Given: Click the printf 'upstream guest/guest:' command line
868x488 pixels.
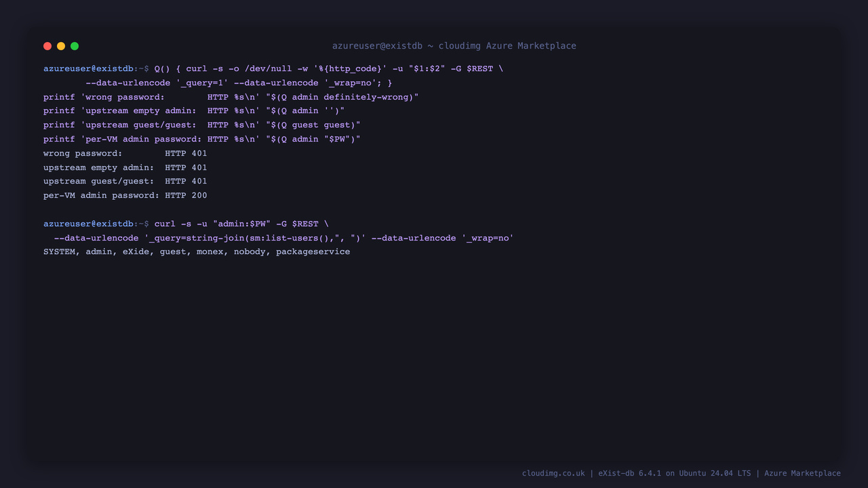Looking at the screenshot, I should coord(202,125).
